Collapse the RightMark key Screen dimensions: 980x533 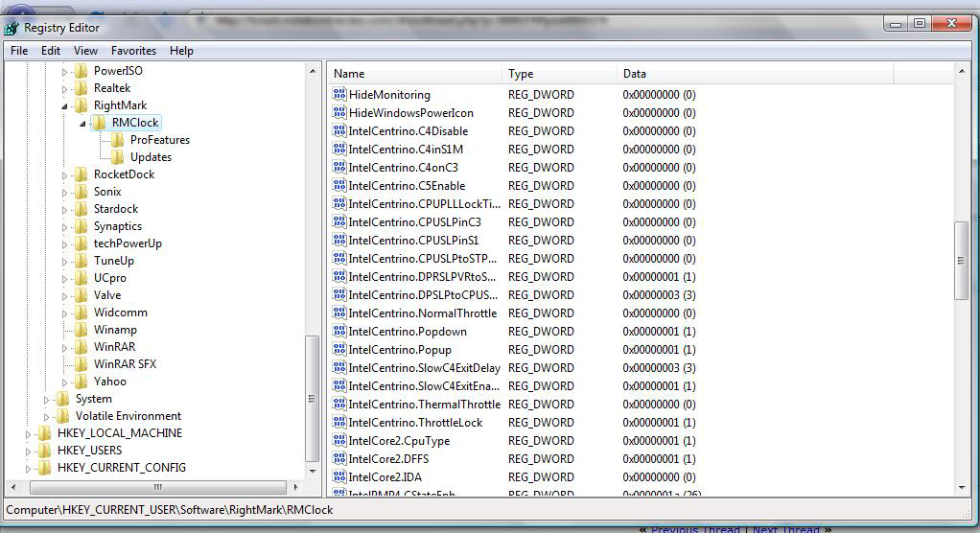(x=64, y=106)
